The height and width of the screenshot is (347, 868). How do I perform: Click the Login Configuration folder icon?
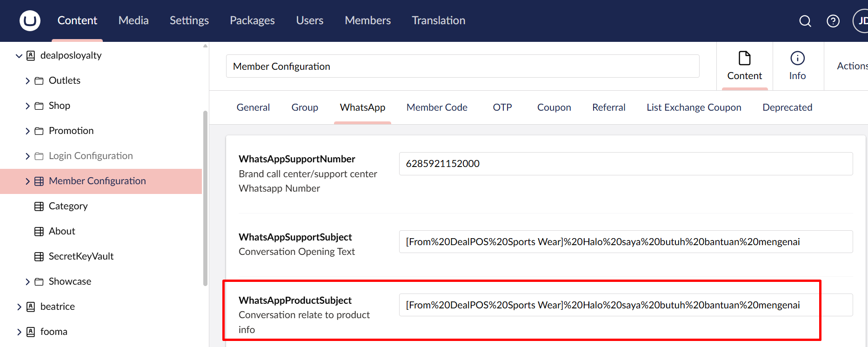(39, 156)
